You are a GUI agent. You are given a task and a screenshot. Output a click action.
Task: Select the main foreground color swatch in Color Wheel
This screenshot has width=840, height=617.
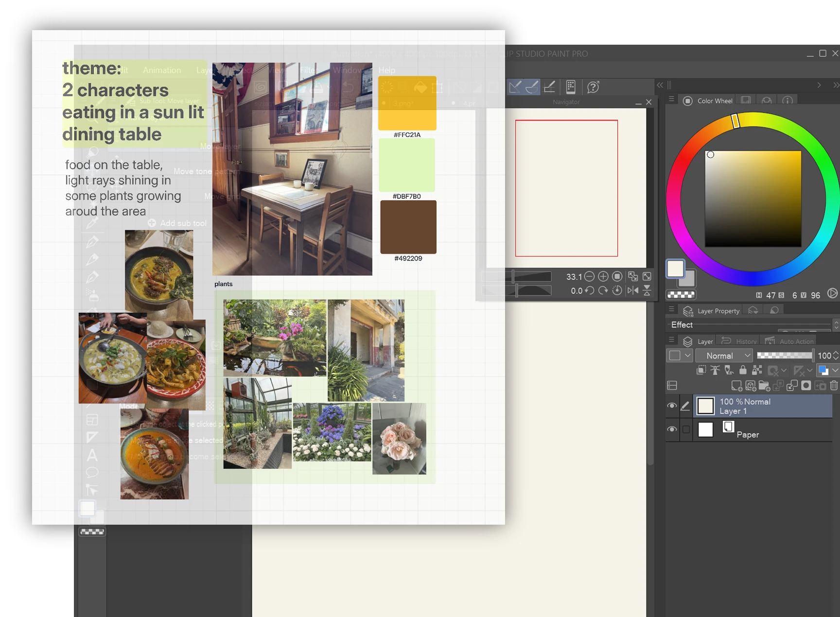675,269
